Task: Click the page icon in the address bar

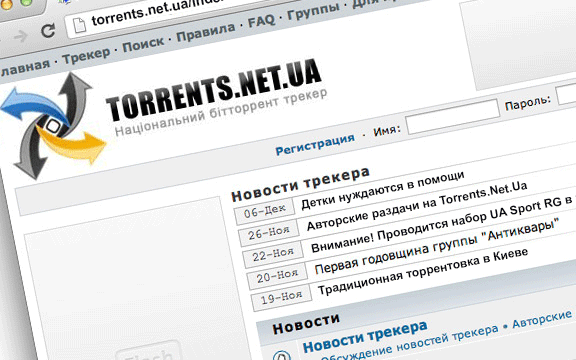Action: point(79,26)
